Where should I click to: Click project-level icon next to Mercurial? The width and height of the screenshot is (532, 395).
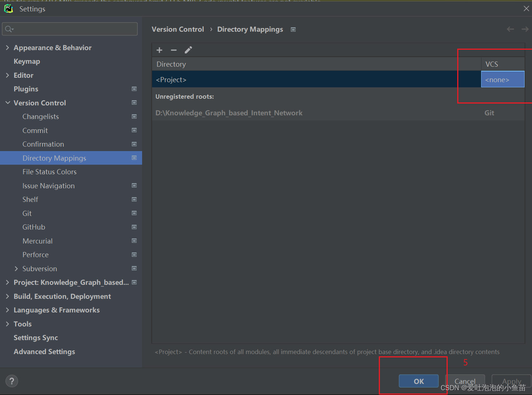(x=134, y=241)
